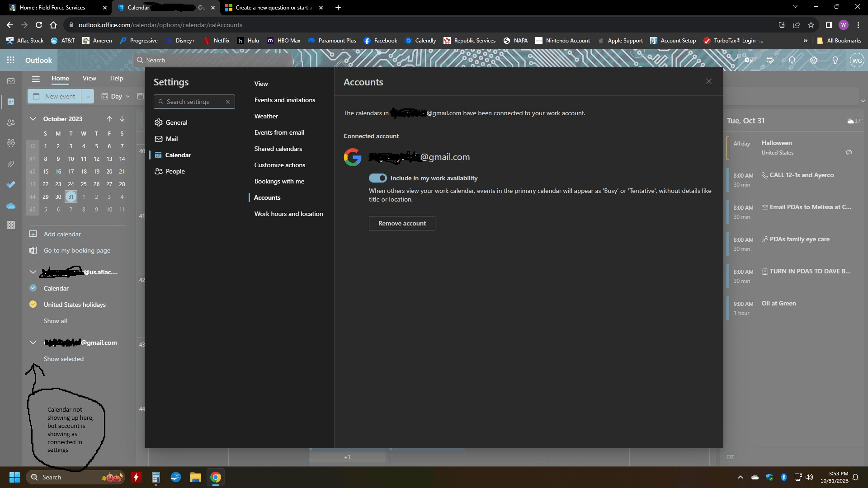Uncheck United States holidays calendar

tap(33, 305)
